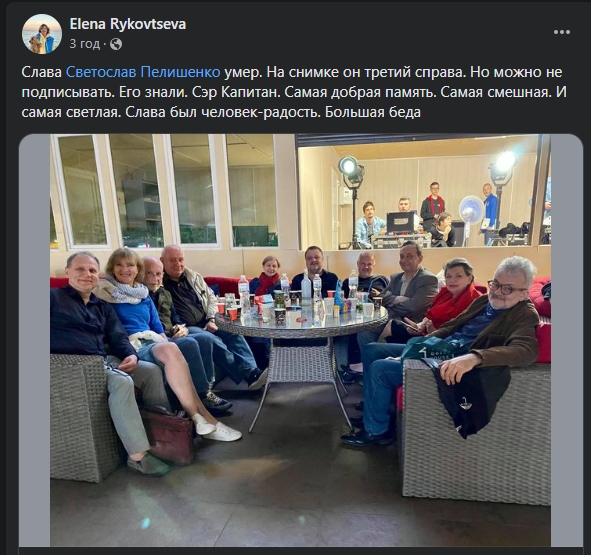Image resolution: width=591 pixels, height=555 pixels.
Task: Open Elena Rykovtseva's profile avatar
Action: tap(42, 34)
